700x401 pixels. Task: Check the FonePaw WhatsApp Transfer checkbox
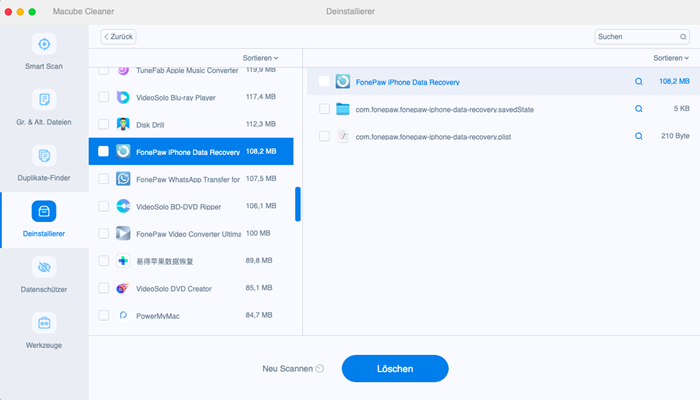(104, 179)
